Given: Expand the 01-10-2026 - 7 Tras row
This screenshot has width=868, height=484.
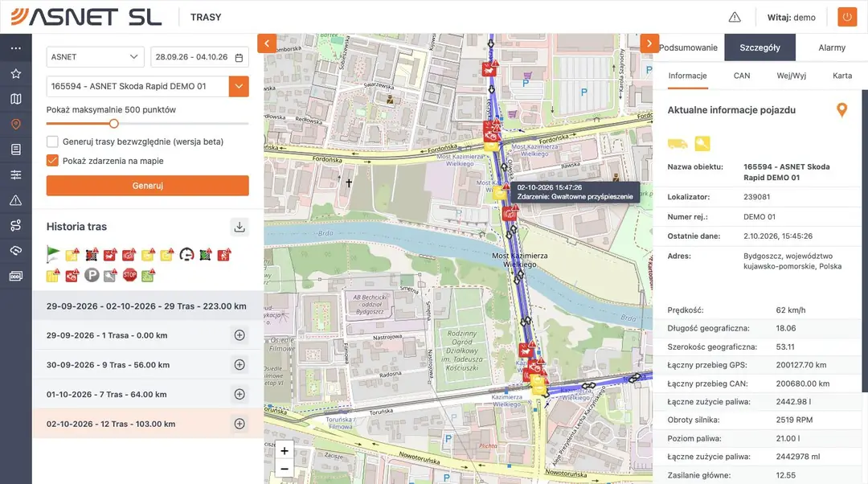Looking at the screenshot, I should click(x=240, y=394).
